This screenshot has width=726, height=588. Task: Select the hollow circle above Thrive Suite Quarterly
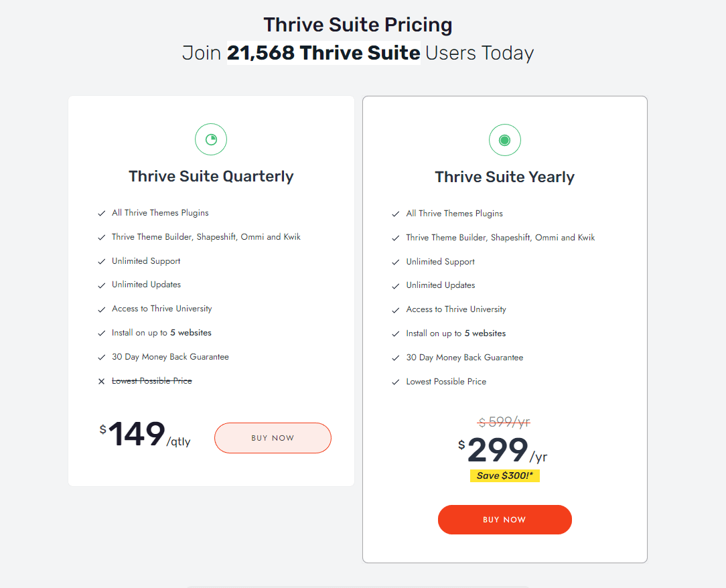(211, 139)
